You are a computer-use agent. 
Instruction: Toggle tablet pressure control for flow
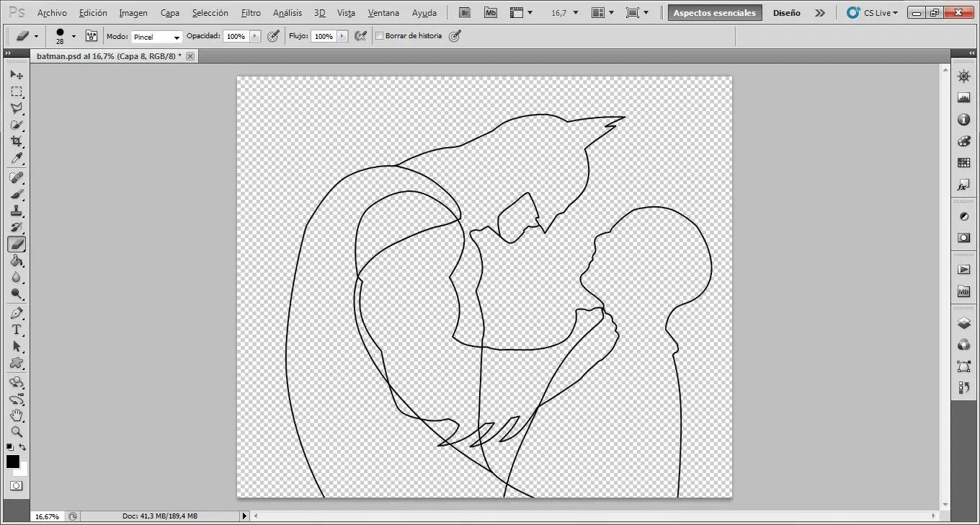tap(360, 36)
